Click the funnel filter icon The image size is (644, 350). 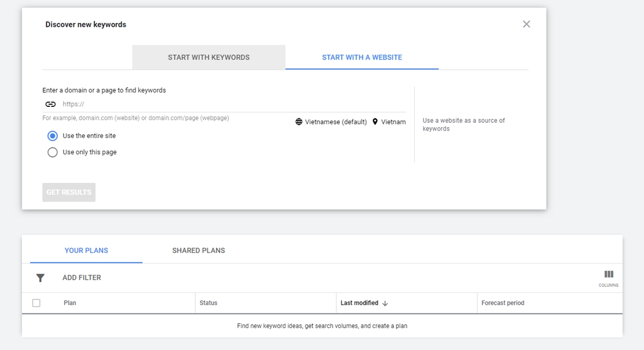(x=40, y=278)
